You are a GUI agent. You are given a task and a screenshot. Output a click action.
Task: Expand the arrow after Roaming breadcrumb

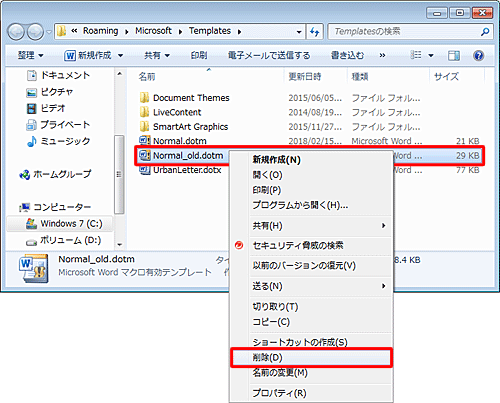tap(127, 32)
